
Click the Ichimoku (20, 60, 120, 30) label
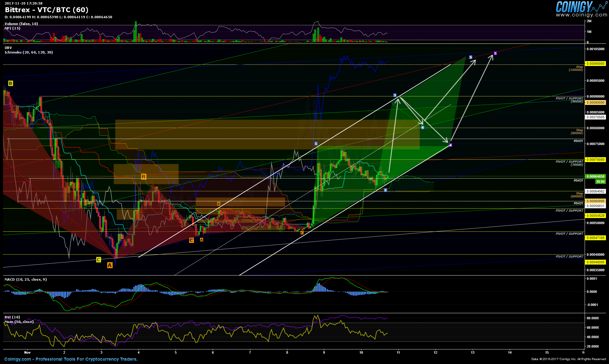point(29,52)
